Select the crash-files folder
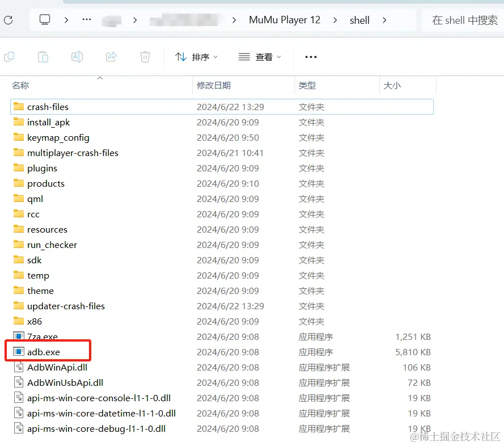This screenshot has height=446, width=504. [222, 107]
